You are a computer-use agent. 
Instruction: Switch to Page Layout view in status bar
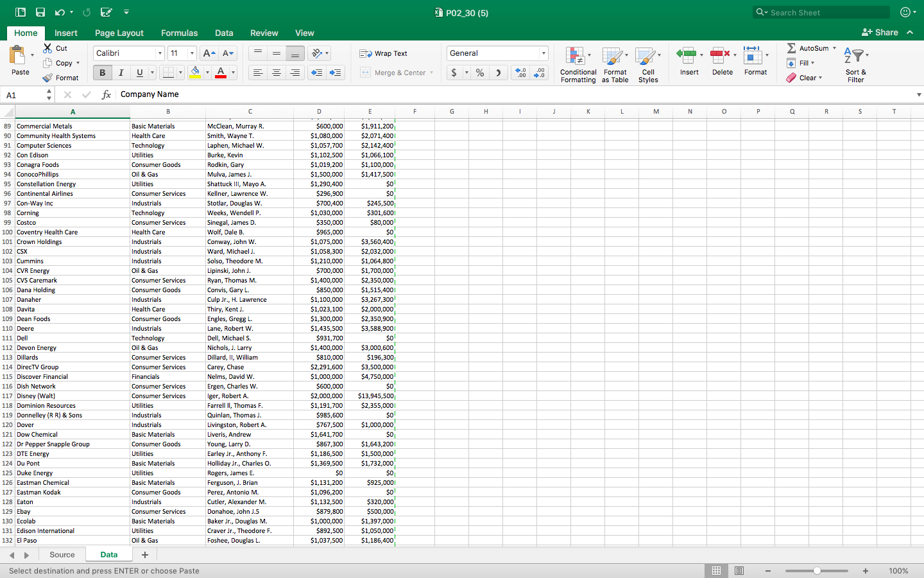pyautogui.click(x=739, y=571)
